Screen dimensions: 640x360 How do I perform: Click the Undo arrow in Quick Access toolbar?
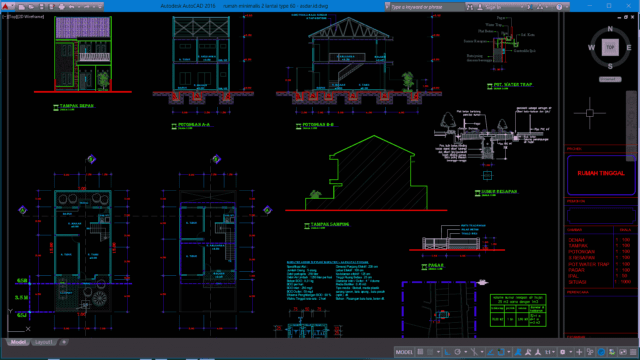[71, 7]
